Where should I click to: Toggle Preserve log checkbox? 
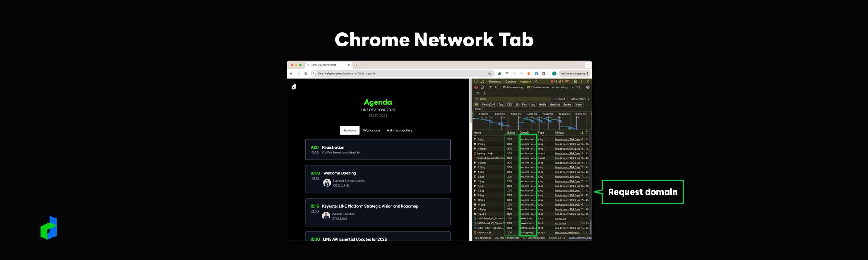click(505, 87)
